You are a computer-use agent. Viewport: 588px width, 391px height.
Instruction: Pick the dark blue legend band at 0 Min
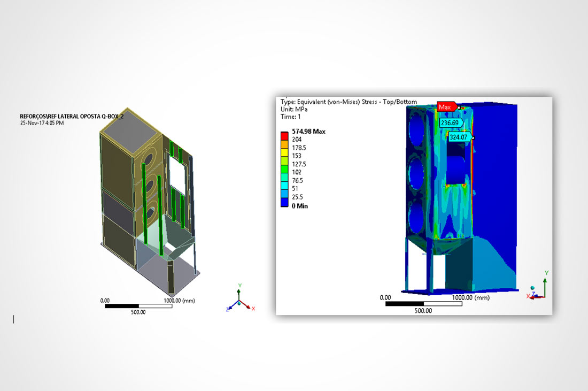[x=285, y=203]
